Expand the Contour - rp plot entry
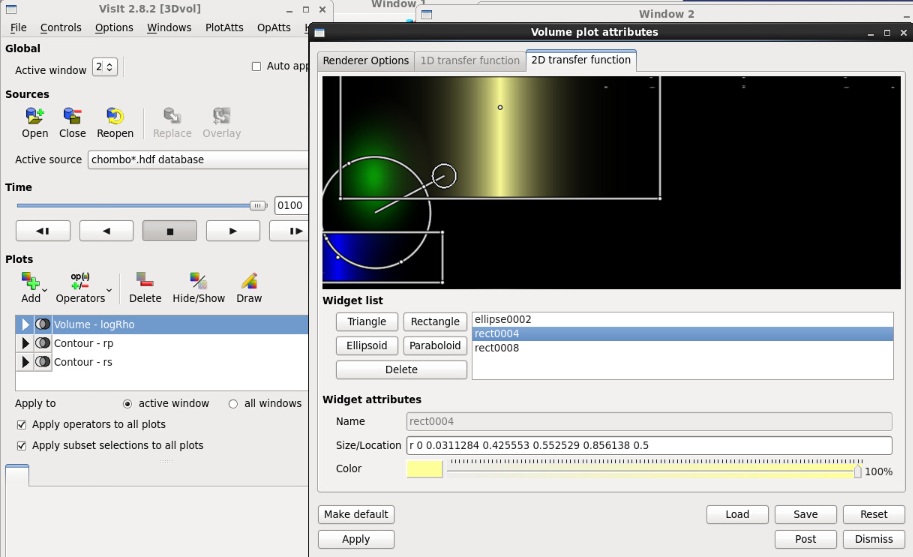Image resolution: width=913 pixels, height=557 pixels. tap(25, 343)
